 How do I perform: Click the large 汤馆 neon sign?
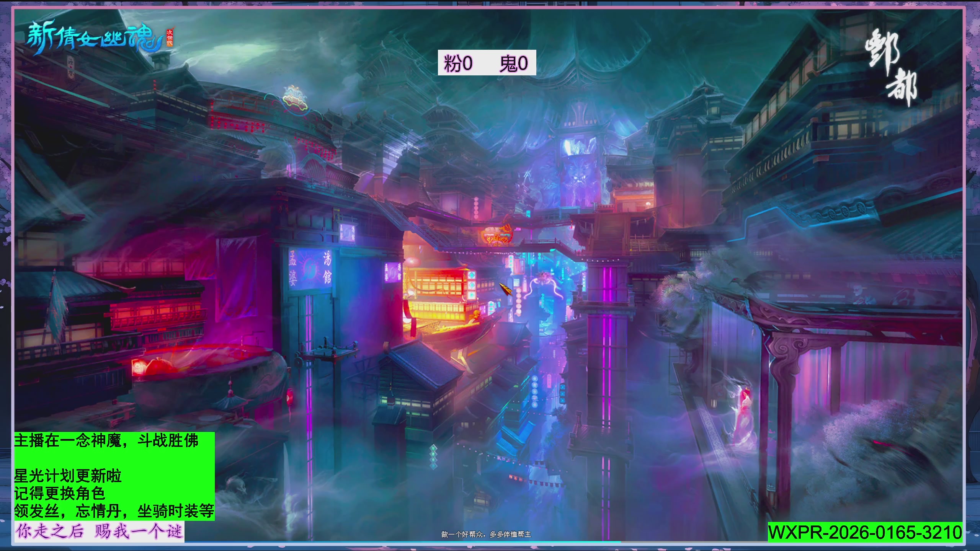[x=327, y=268]
